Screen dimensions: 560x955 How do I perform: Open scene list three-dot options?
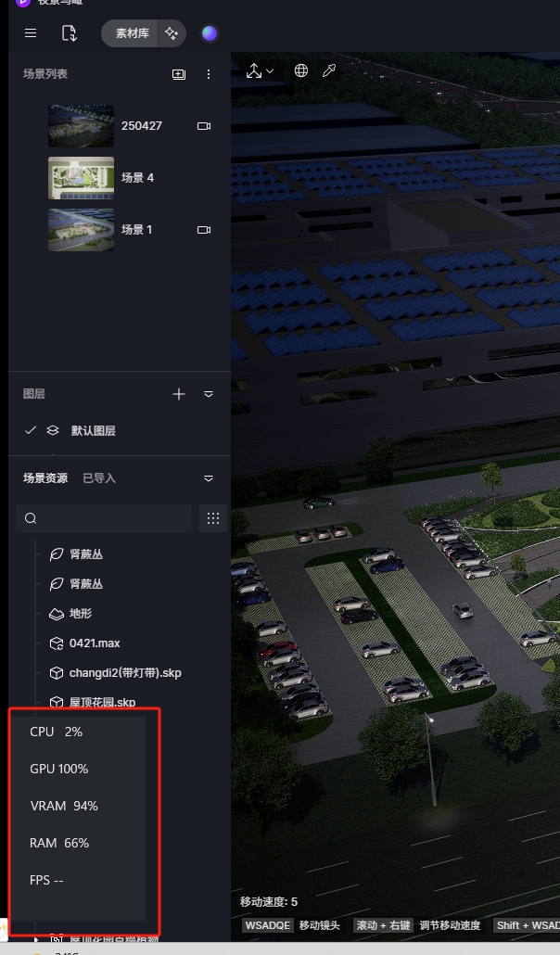pyautogui.click(x=209, y=74)
